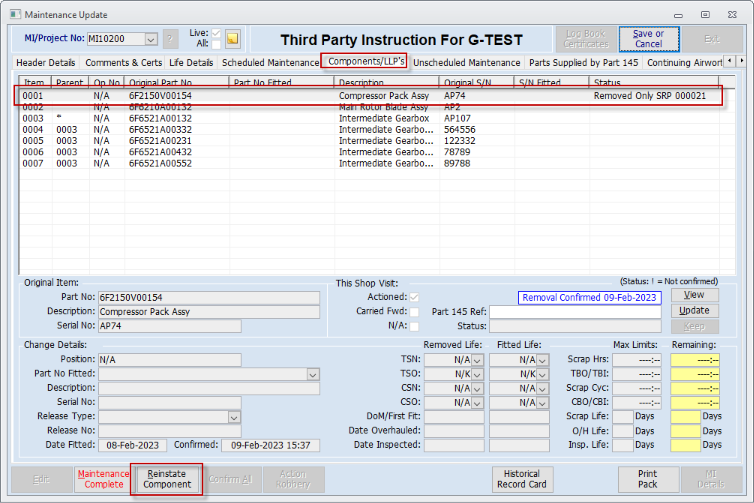Expand the Part No Fitted dropdown
The height and width of the screenshot is (503, 754).
coord(313,374)
